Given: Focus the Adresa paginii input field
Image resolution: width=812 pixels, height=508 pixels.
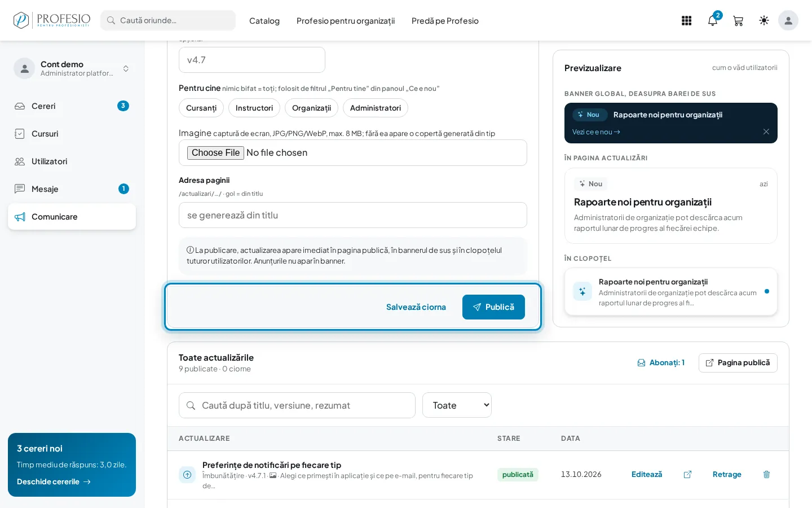Looking at the screenshot, I should [x=353, y=215].
